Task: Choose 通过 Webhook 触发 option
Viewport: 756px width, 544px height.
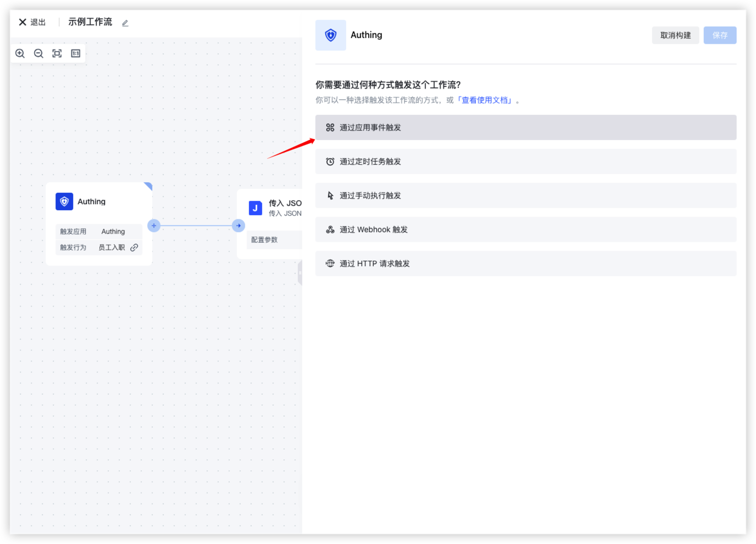Action: [x=525, y=229]
